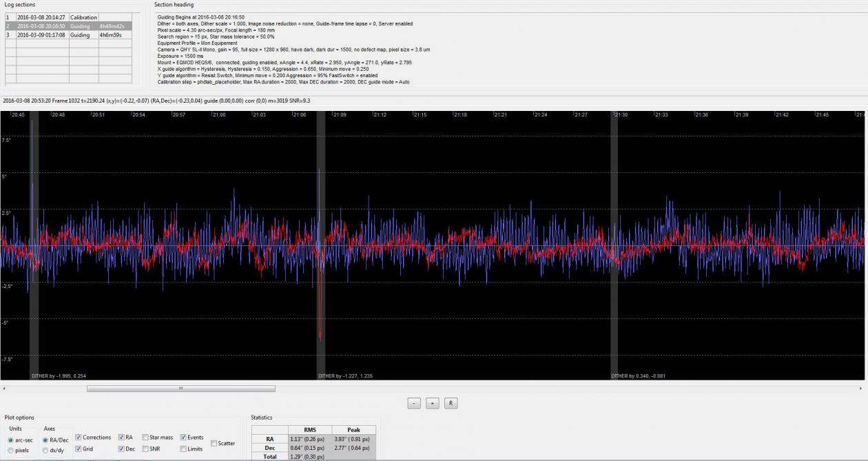Enable the Star mass checkbox
This screenshot has height=461, width=868.
(x=145, y=438)
